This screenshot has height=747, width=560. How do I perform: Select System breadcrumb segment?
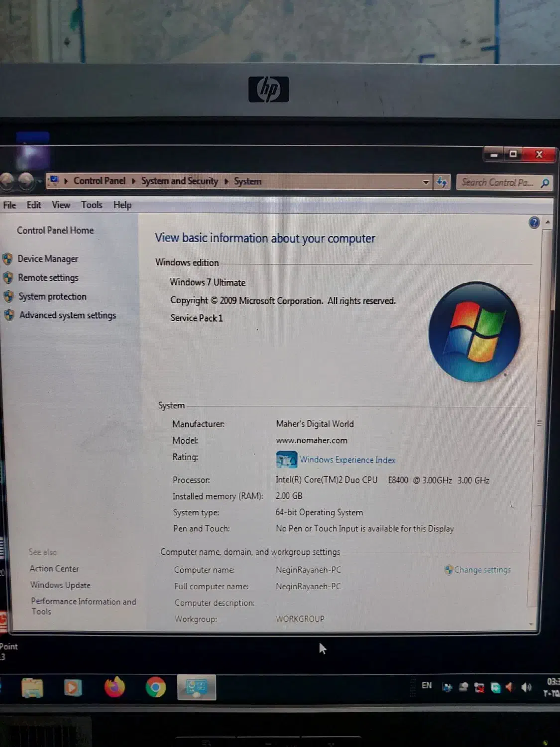(x=247, y=181)
